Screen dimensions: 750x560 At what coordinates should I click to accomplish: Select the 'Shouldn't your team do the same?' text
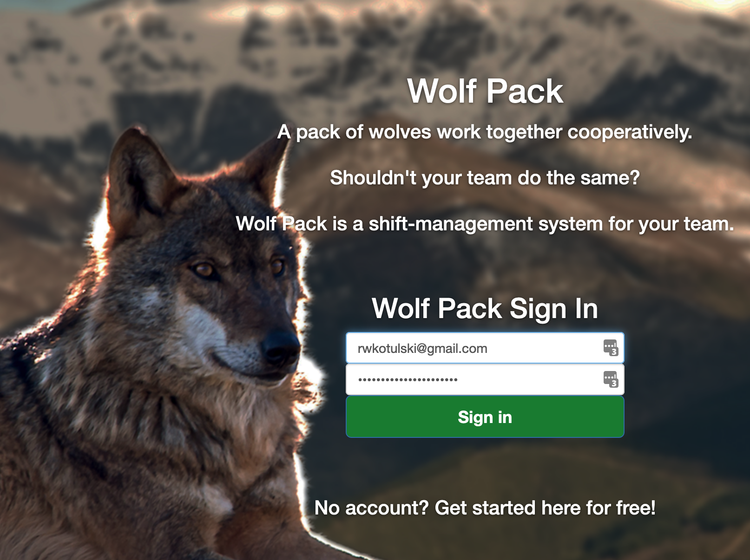click(x=485, y=178)
